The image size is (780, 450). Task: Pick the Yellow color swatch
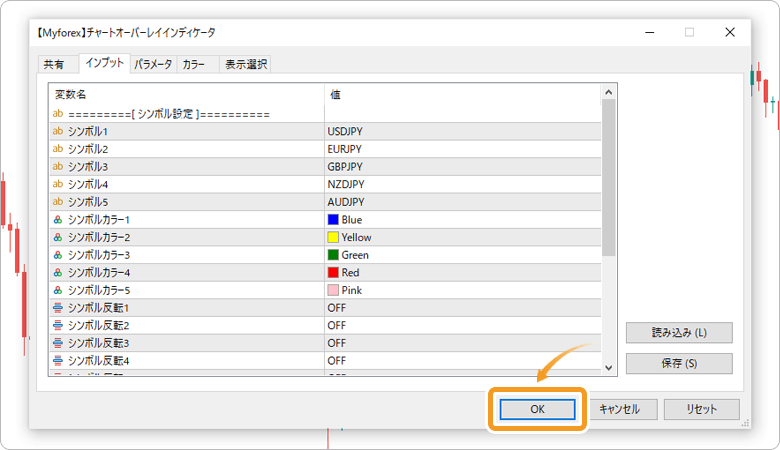pos(333,237)
